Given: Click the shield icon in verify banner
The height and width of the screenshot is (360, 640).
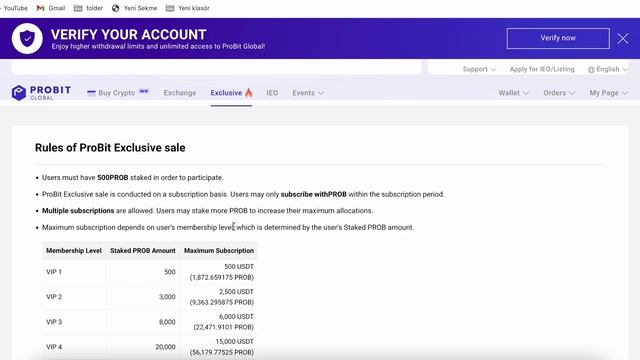Looking at the screenshot, I should click(27, 38).
